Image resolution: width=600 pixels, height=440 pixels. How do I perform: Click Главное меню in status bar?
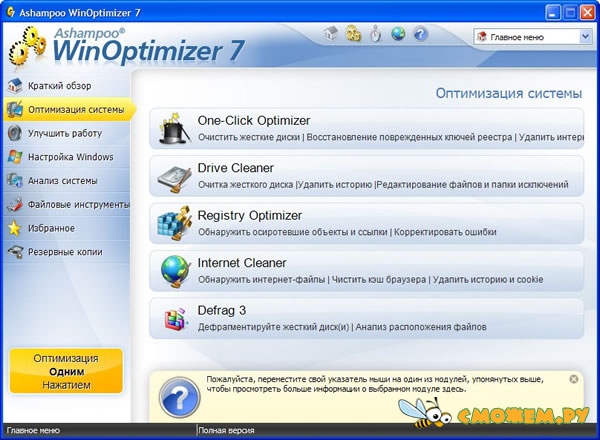(x=33, y=430)
